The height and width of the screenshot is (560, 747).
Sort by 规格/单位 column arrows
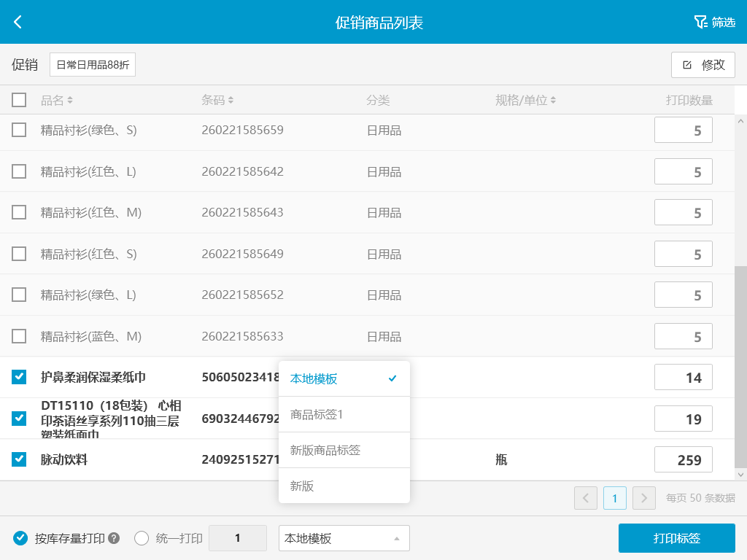(x=554, y=101)
